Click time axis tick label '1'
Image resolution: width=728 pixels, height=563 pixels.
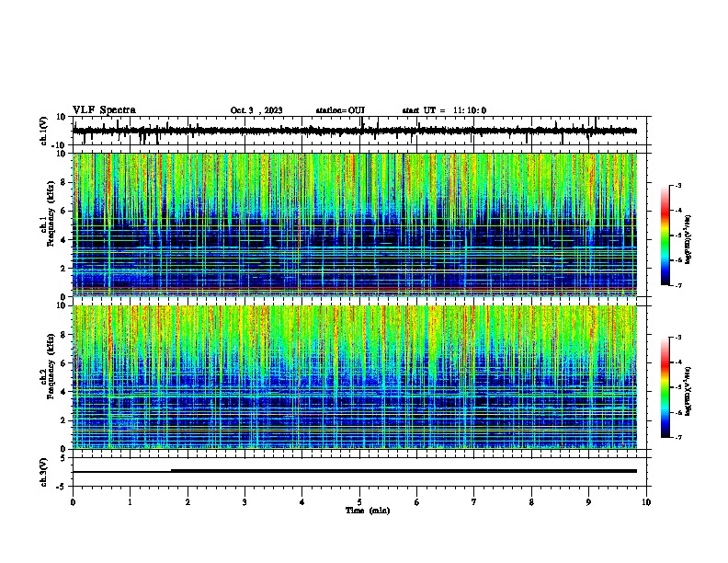(130, 502)
